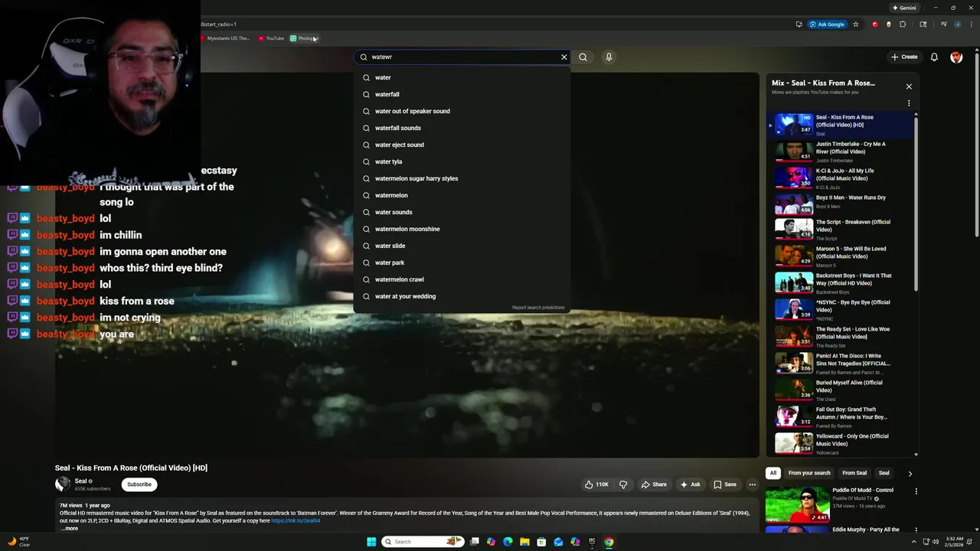
Task: Play Backstreet Boys I Want It That Way
Action: click(x=841, y=282)
